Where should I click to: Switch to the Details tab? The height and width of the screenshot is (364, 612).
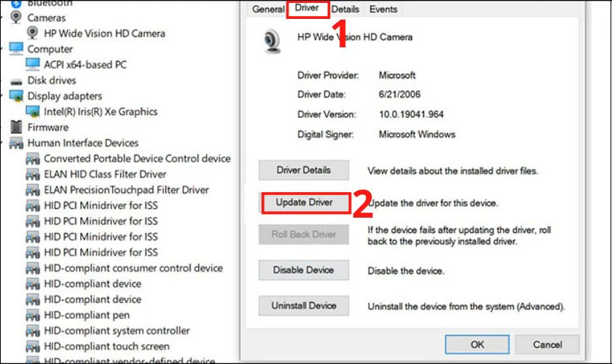[345, 9]
